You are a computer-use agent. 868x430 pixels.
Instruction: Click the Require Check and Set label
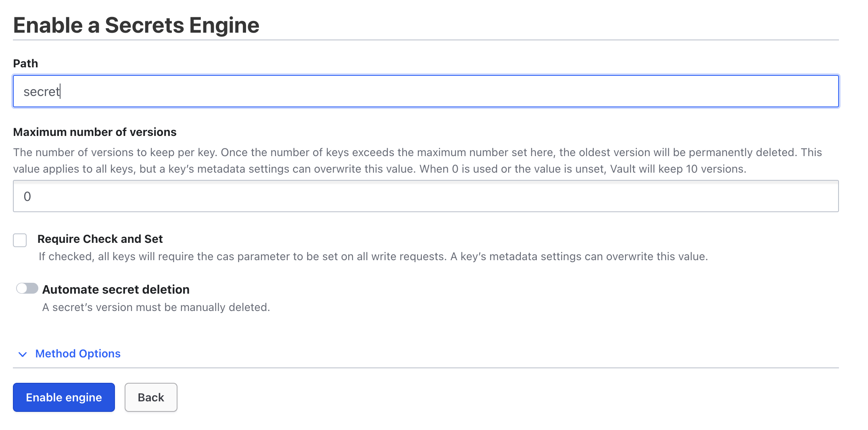[x=100, y=239]
